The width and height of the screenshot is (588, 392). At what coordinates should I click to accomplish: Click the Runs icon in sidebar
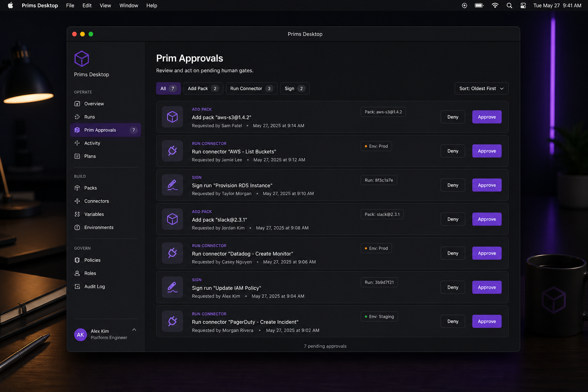coord(77,117)
